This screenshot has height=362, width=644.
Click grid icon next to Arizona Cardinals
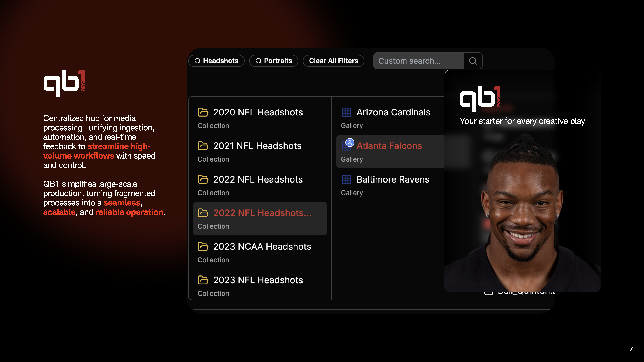(x=346, y=112)
